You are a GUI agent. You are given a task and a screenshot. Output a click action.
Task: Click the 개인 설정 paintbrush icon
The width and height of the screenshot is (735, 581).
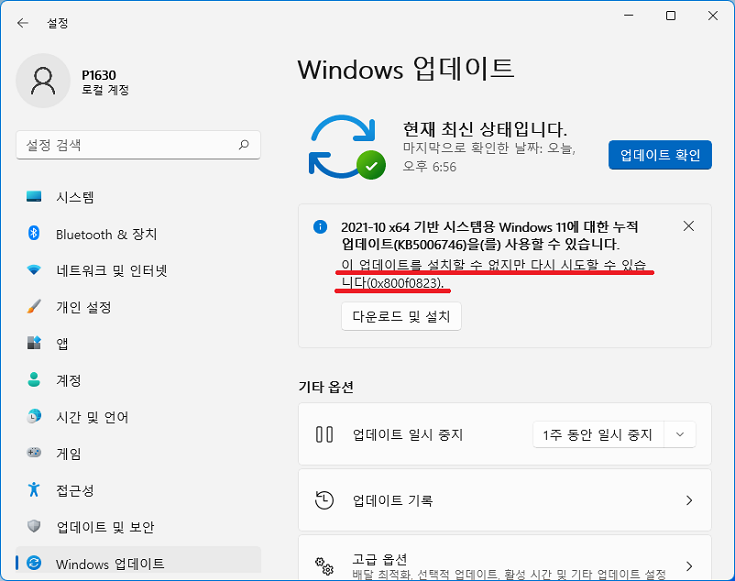[34, 307]
